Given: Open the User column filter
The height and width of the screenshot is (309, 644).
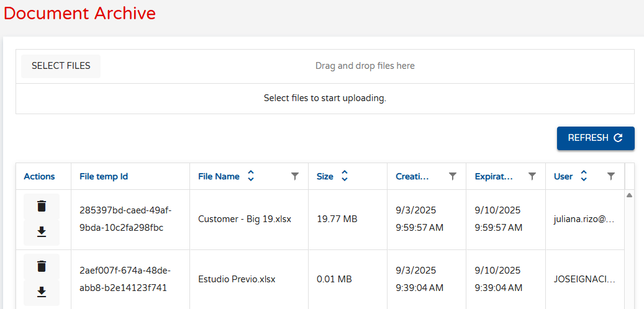Looking at the screenshot, I should (611, 176).
